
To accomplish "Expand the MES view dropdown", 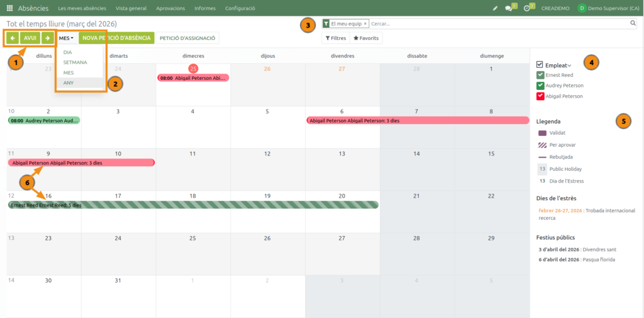I will click(x=66, y=38).
